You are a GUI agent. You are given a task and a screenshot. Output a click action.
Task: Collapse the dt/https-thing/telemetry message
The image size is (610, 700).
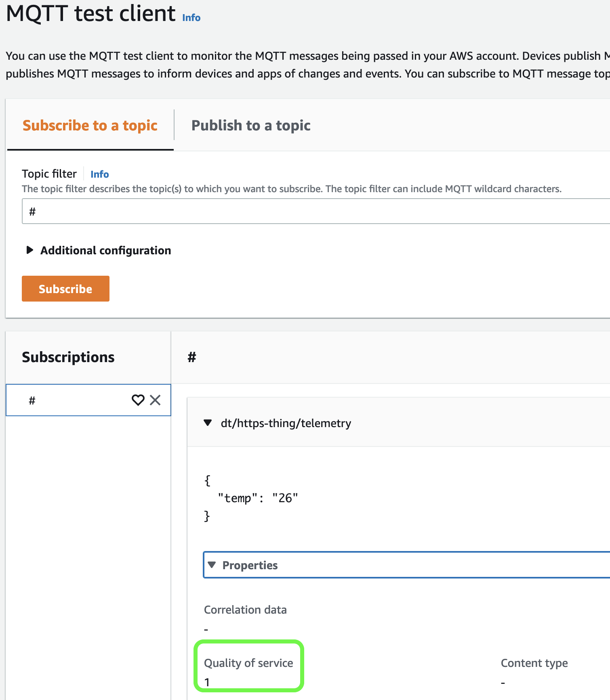click(x=208, y=423)
